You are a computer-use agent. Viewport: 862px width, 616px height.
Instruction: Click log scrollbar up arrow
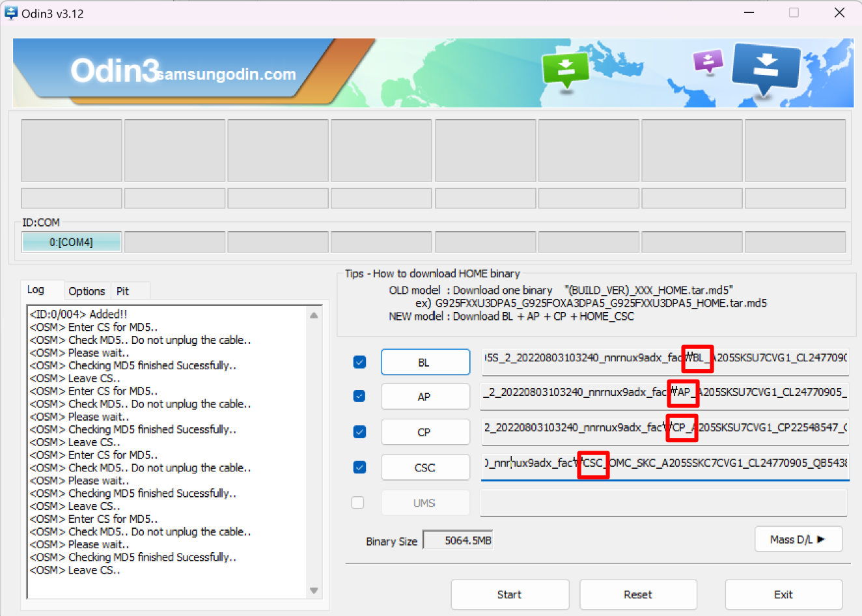click(314, 315)
